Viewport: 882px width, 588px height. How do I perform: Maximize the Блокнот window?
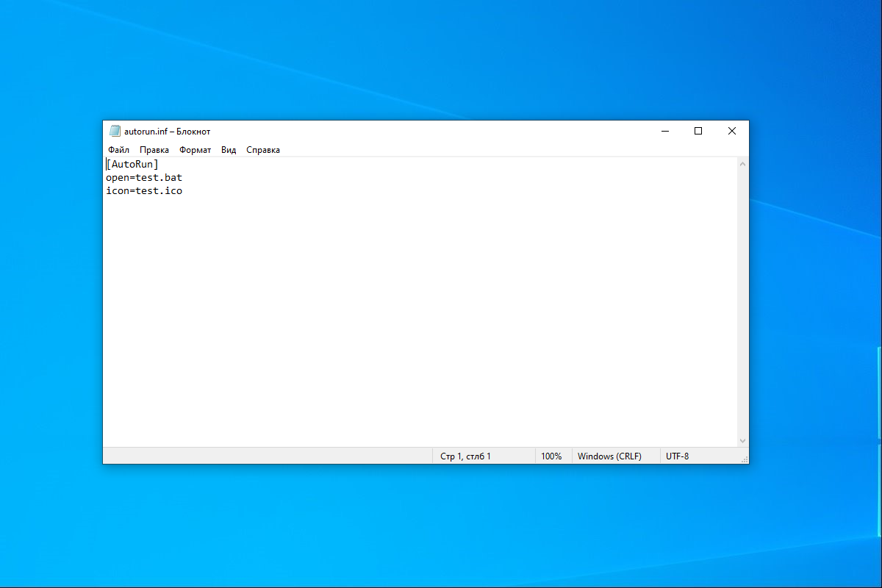pos(698,132)
